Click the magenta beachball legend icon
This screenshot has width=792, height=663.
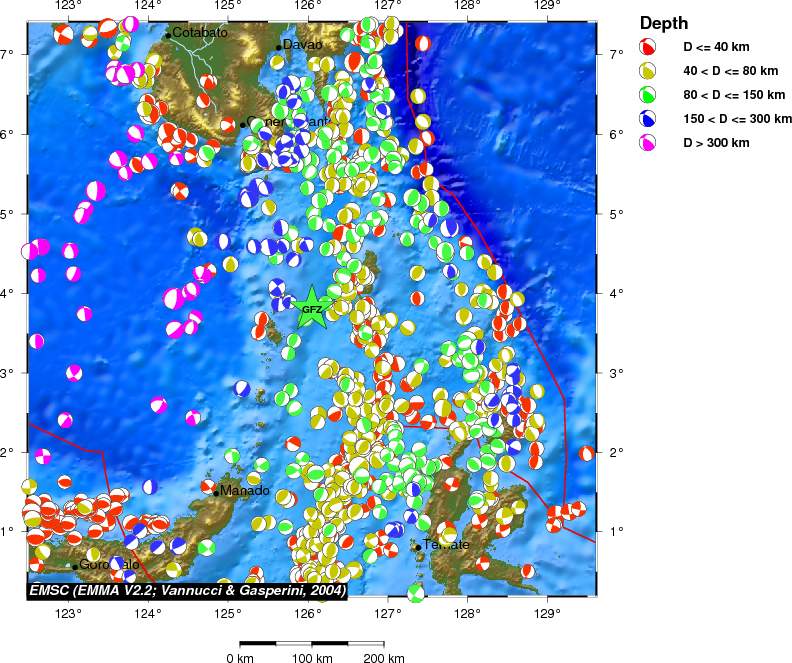648,143
